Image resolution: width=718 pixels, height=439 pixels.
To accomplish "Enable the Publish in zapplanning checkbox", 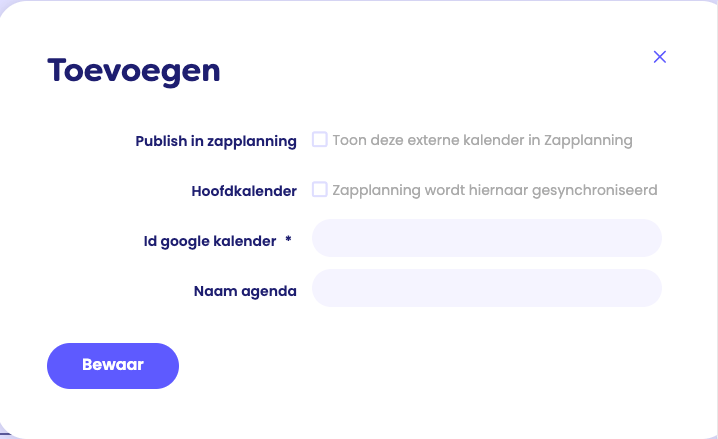I will [320, 139].
